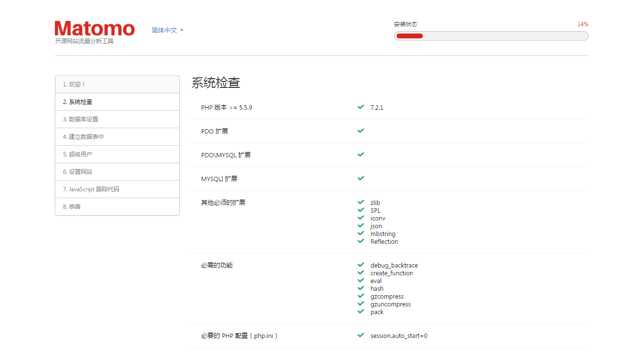Click the '必需的功能' label
This screenshot has height=353, width=644.
[x=217, y=265]
